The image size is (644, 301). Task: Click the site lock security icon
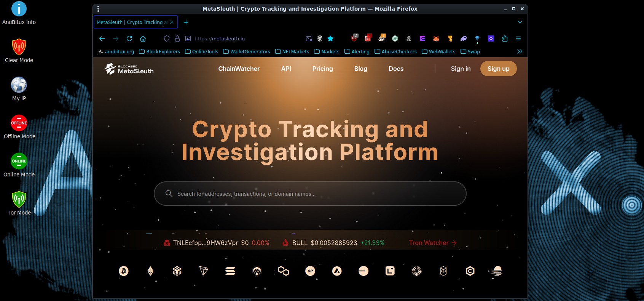[x=177, y=38]
